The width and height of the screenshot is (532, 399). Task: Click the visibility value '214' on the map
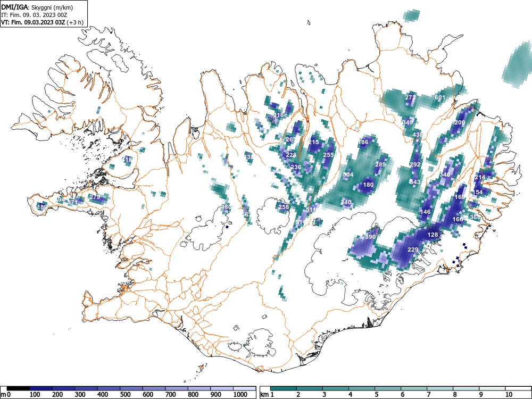coord(480,178)
